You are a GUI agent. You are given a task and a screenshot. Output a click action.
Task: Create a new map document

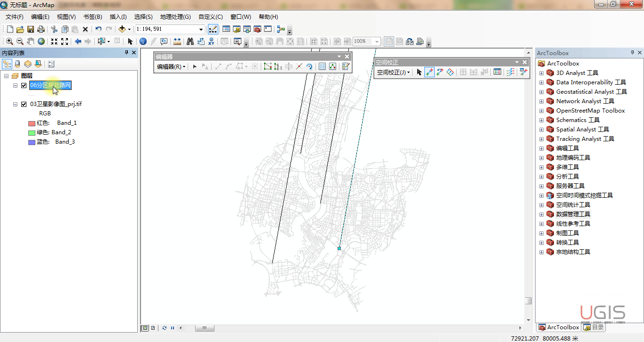[10, 29]
